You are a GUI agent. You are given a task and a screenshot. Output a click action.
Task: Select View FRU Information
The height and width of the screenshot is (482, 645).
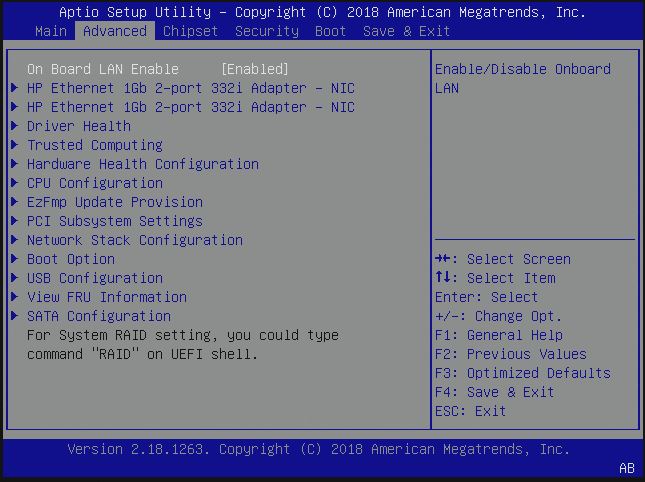coord(106,297)
